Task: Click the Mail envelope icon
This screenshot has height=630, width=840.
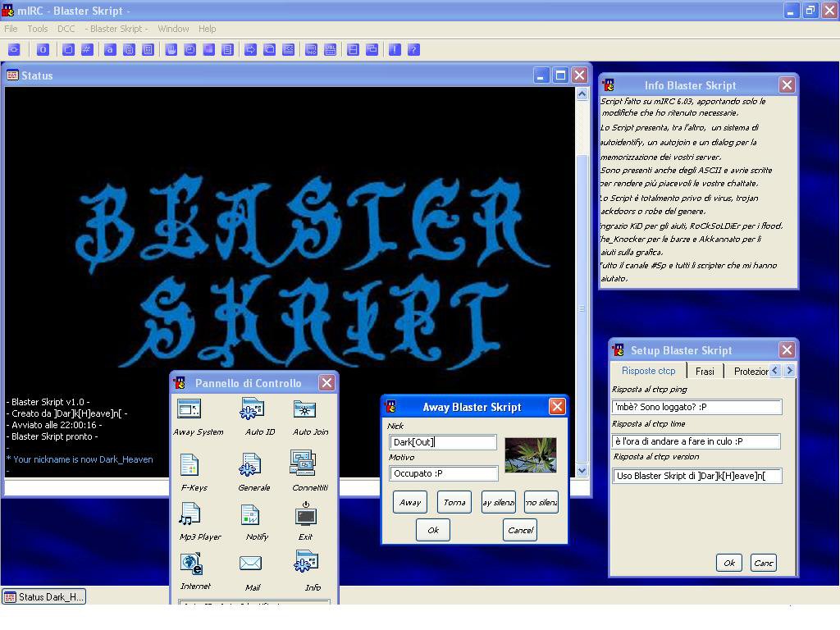Action: 251,564
